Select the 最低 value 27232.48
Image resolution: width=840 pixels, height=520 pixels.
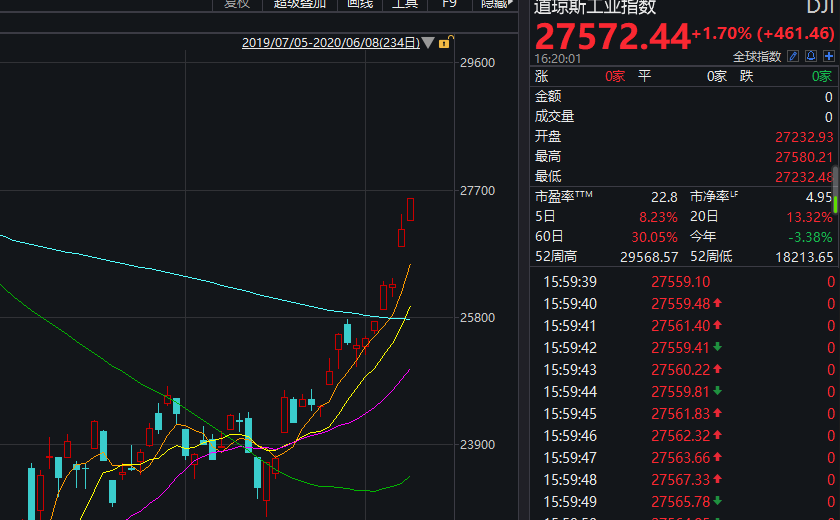[804, 177]
